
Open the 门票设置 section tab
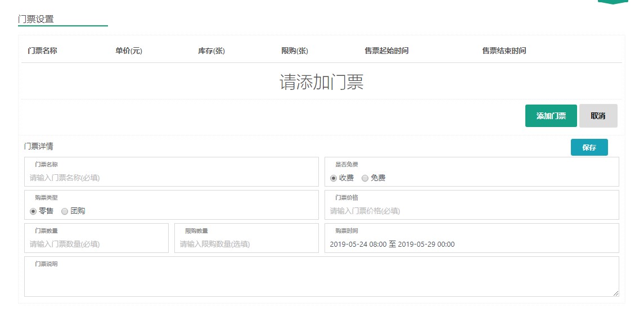click(x=36, y=19)
